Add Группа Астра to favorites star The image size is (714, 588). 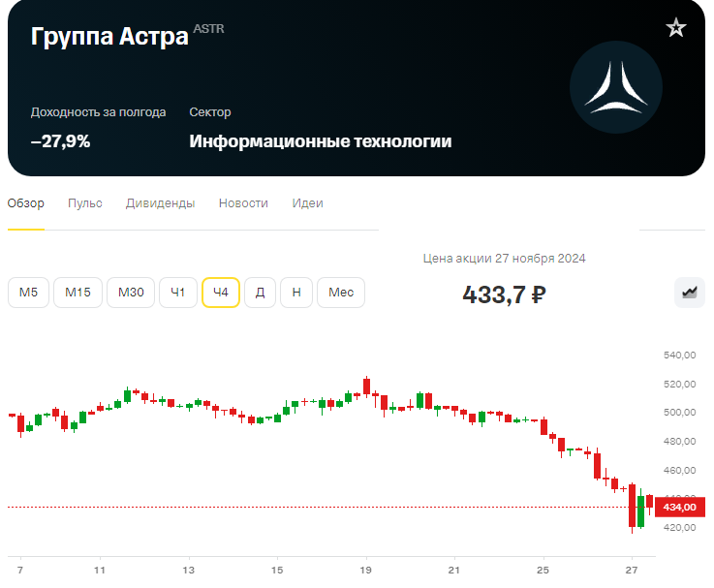tap(676, 28)
